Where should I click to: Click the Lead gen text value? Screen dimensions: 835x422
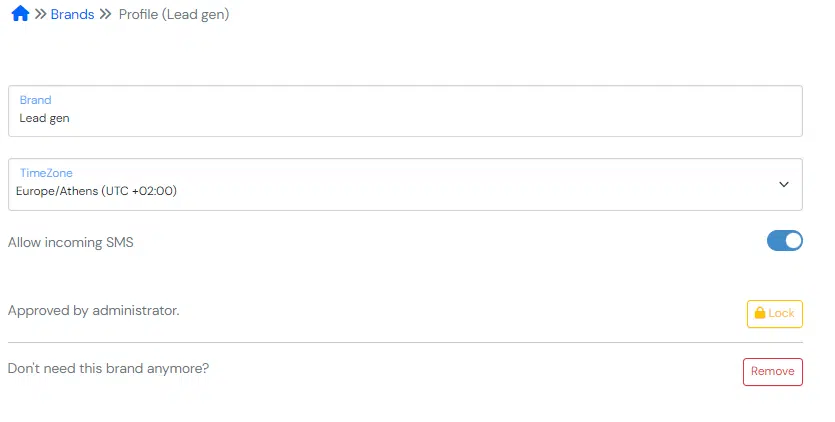tap(44, 118)
